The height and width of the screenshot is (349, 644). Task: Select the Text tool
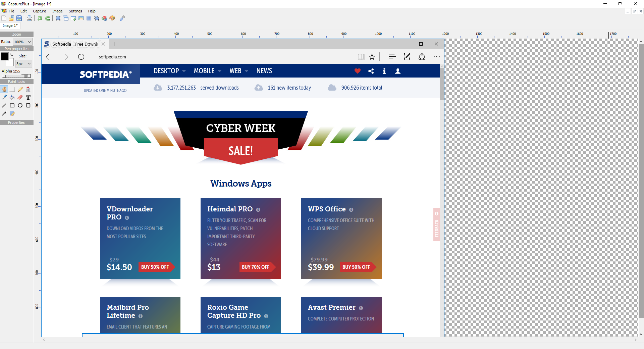click(x=28, y=97)
